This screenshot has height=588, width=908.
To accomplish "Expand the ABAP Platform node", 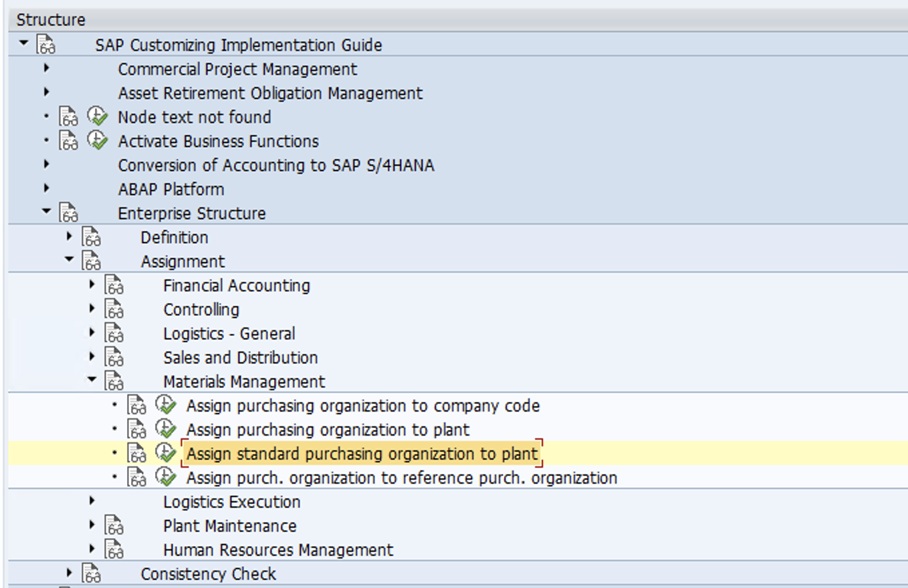I will (46, 188).
